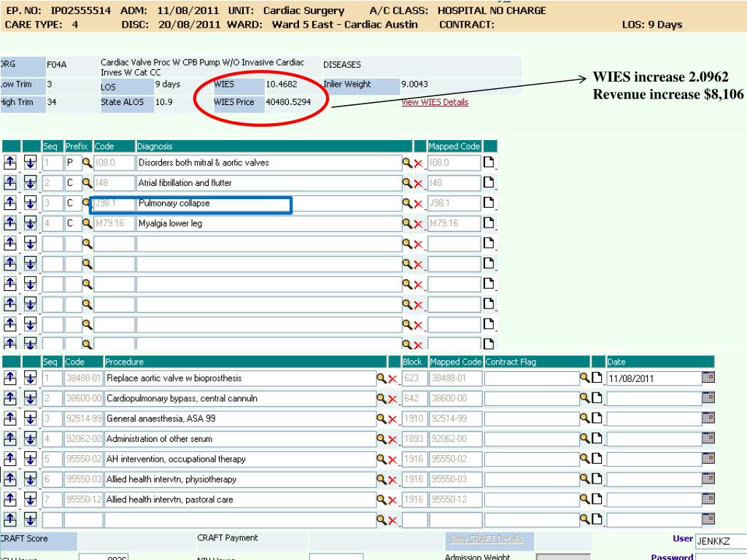Click the Contract Flag column header
Screen dimensions: 747x560
point(537,362)
